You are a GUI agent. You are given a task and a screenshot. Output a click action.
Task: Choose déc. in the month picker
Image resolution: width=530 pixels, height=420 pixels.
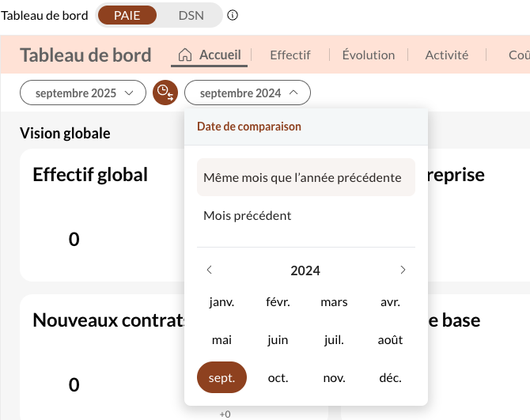pos(390,378)
